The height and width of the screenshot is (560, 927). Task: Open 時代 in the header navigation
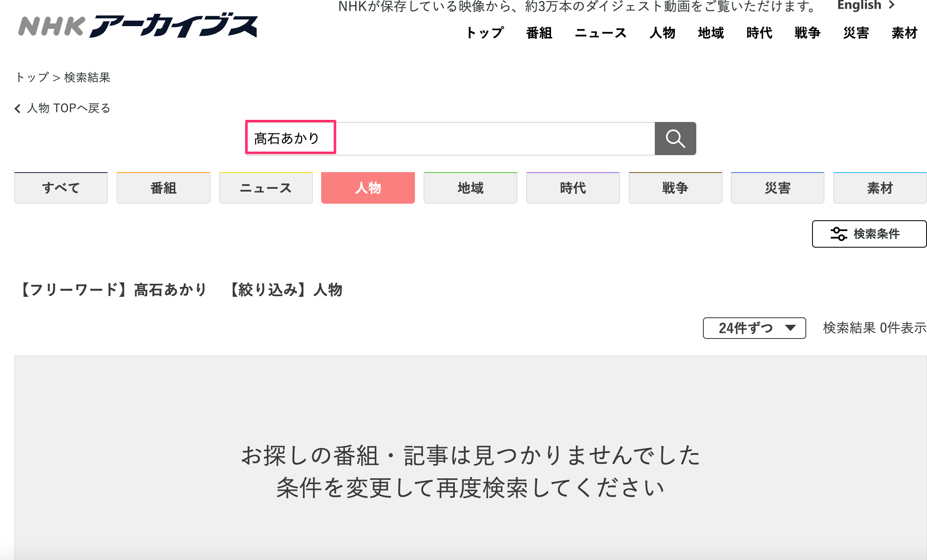click(x=759, y=33)
